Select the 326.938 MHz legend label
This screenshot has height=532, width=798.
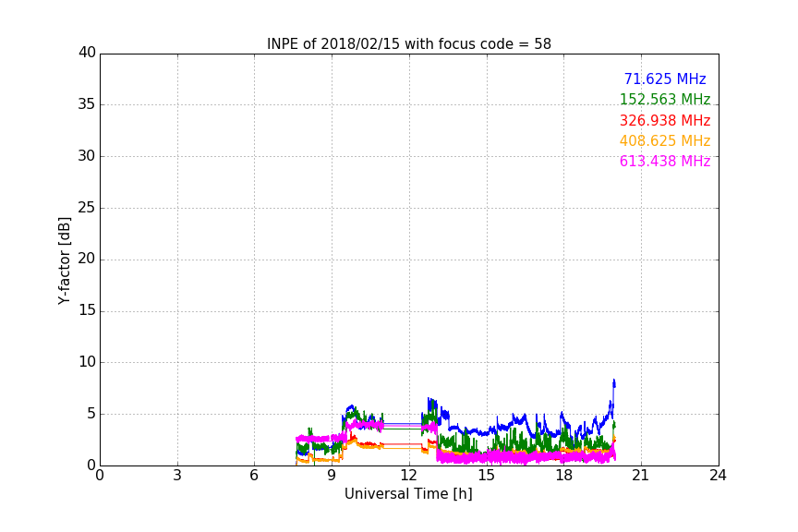click(665, 121)
